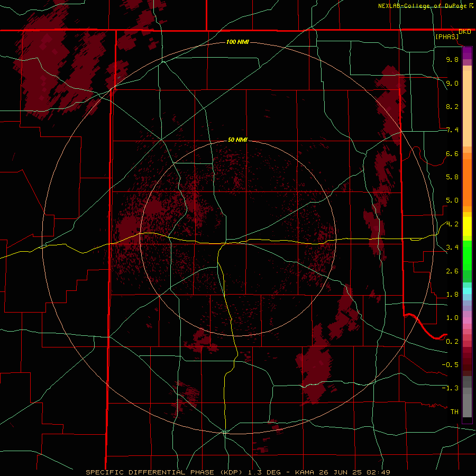
Task: Click the 5.8 legend value
Action: point(452,177)
